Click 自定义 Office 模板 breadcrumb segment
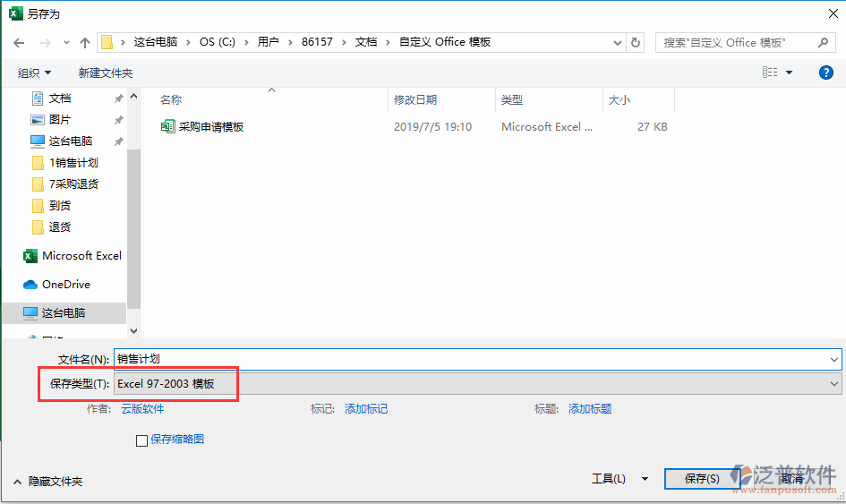 click(x=445, y=42)
